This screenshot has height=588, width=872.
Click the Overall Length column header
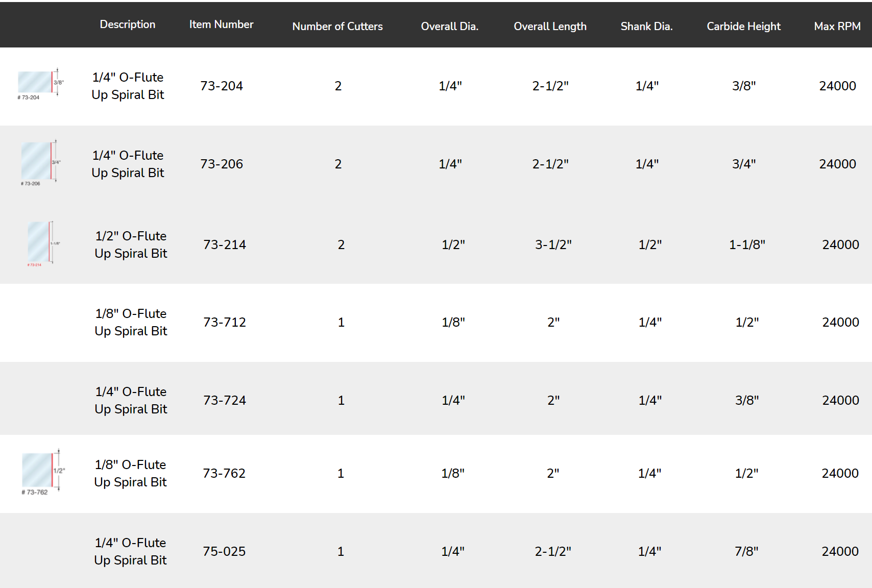pyautogui.click(x=550, y=27)
